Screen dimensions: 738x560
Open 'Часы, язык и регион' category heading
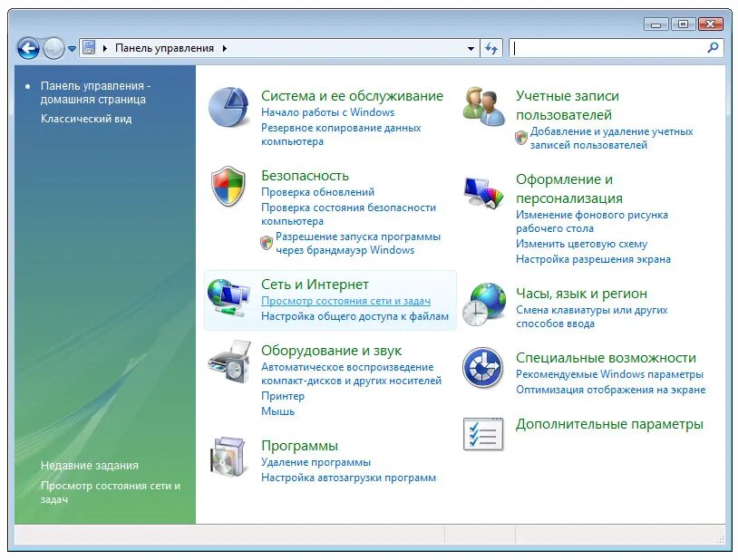pyautogui.click(x=581, y=294)
